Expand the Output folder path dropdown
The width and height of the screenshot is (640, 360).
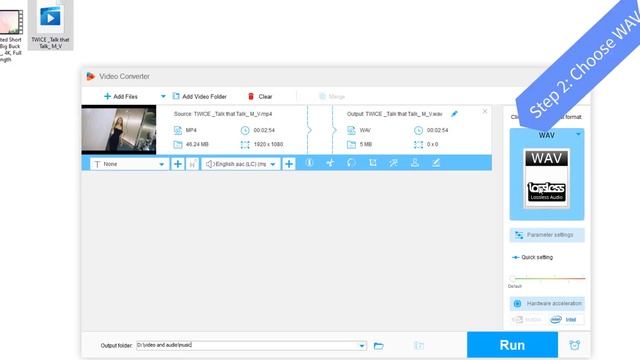[x=362, y=346]
